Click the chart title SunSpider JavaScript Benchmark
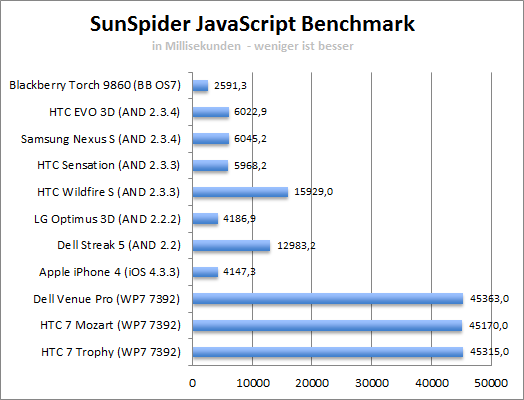This screenshot has width=524, height=400. [252, 24]
